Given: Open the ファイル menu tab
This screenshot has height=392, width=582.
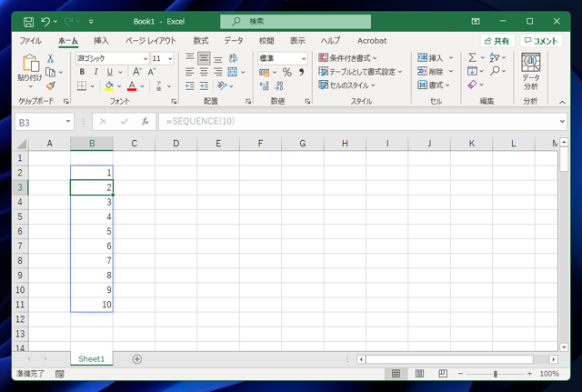Looking at the screenshot, I should point(30,41).
